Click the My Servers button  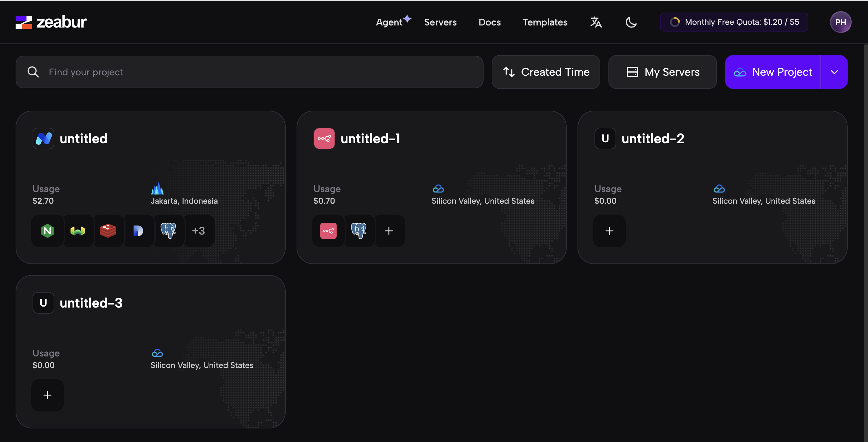[x=662, y=72]
